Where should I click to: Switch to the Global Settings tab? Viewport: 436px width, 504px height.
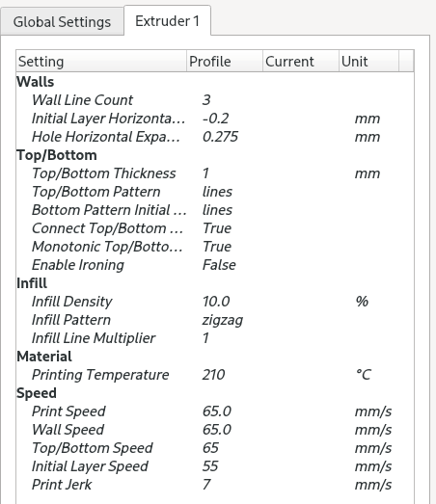(62, 22)
